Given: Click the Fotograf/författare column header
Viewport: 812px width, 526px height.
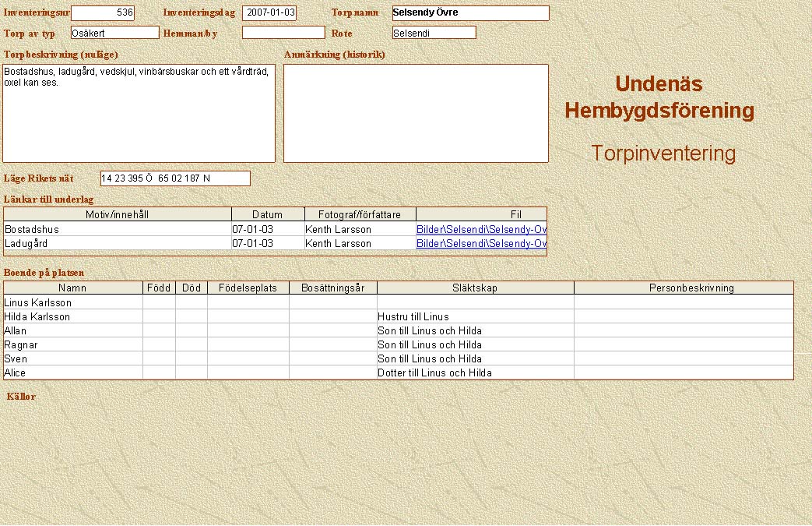Looking at the screenshot, I should point(360,214).
